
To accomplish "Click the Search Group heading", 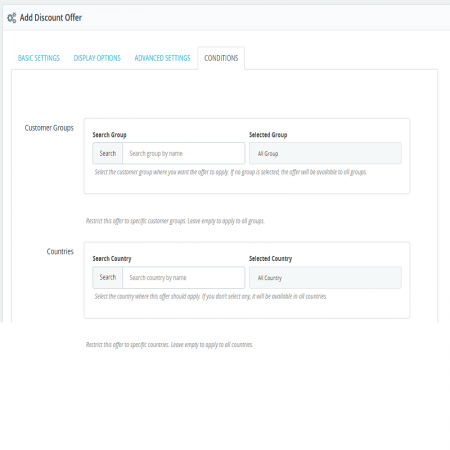I will pyautogui.click(x=109, y=135).
